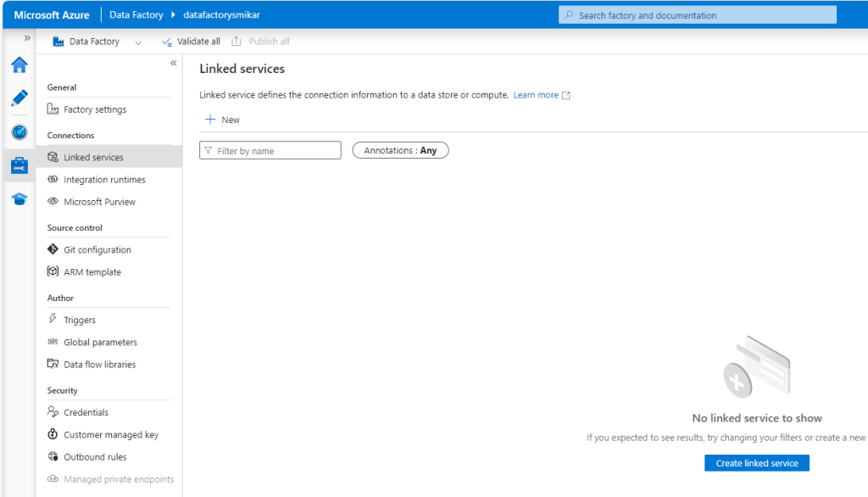
Task: Click Data Factory breadcrumb
Action: point(136,15)
